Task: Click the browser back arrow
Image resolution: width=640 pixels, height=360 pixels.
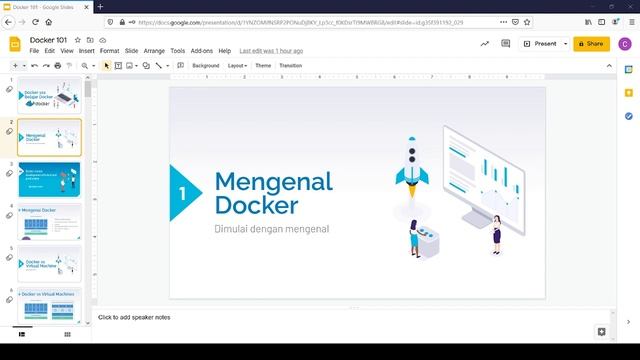Action: coord(9,22)
